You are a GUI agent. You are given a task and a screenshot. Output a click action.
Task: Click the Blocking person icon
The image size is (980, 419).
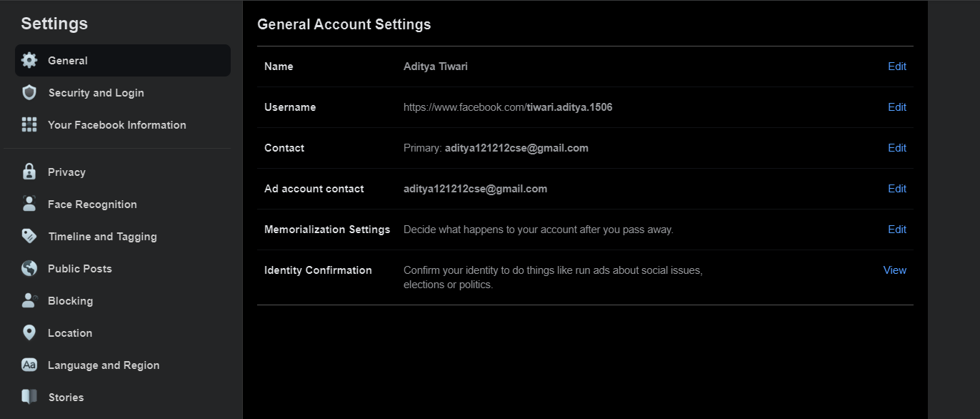29,301
